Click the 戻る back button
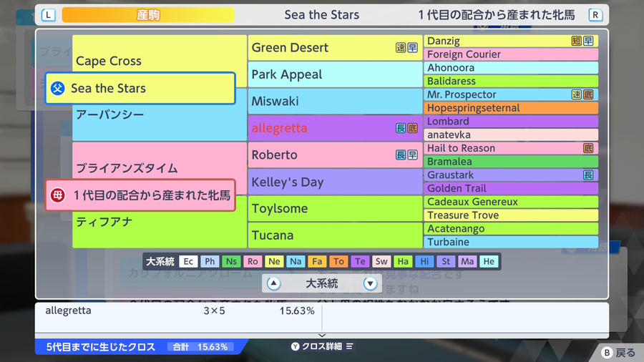 618,353
